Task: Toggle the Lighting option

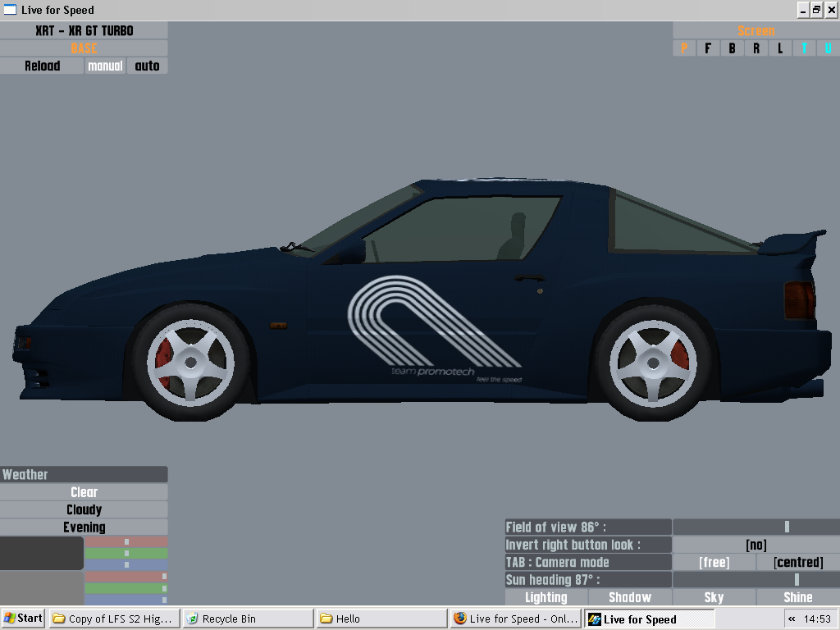Action: pyautogui.click(x=546, y=597)
